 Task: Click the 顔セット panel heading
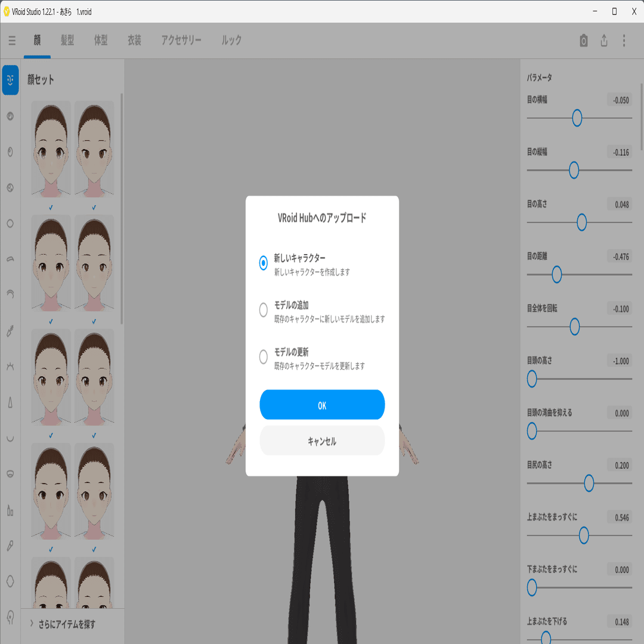pos(41,79)
